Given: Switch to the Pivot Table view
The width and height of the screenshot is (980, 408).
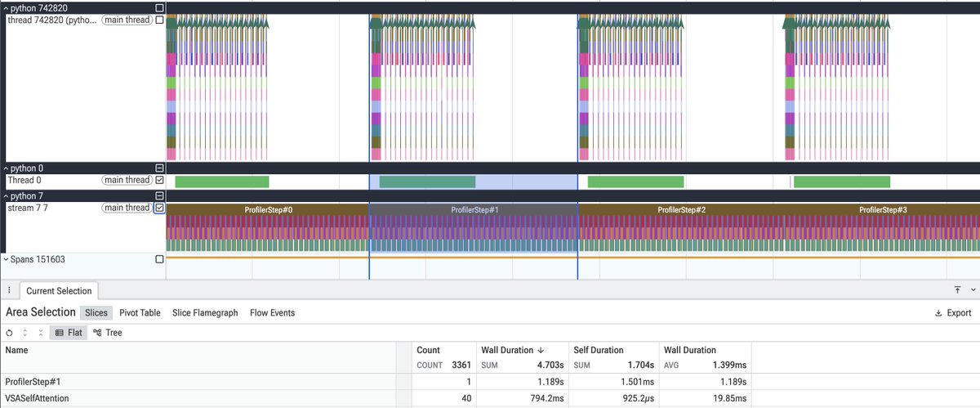Looking at the screenshot, I should pos(140,312).
